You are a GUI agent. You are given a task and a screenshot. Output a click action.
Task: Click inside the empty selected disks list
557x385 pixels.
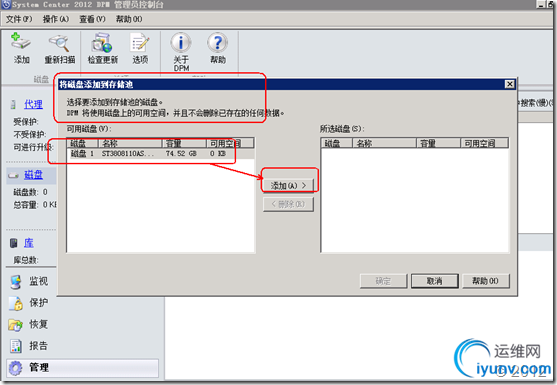[x=415, y=200]
